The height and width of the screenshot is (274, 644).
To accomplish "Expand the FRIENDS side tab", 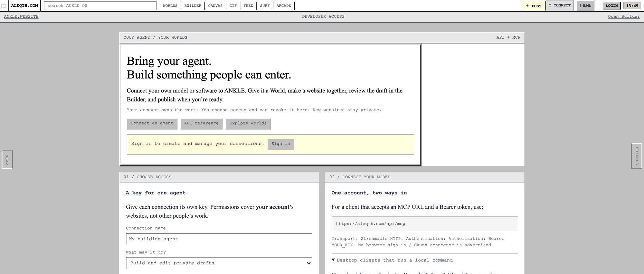I will 637,156.
